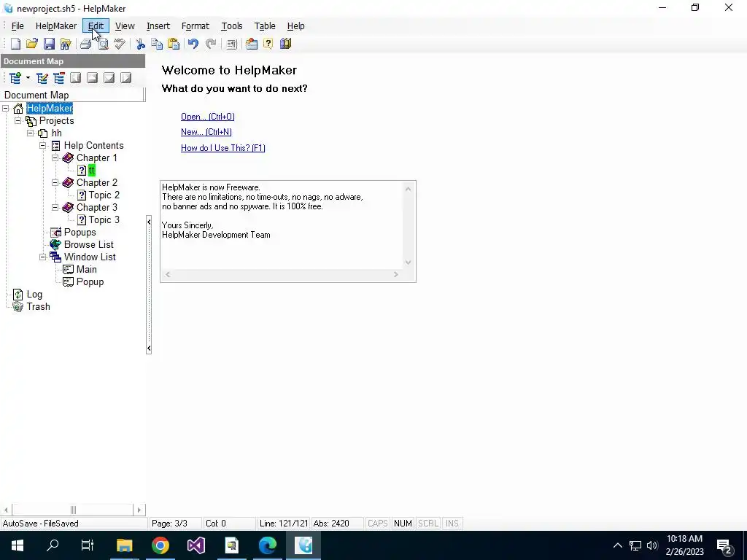The width and height of the screenshot is (747, 560).
Task: Open the HelpMaker menu
Action: click(55, 26)
